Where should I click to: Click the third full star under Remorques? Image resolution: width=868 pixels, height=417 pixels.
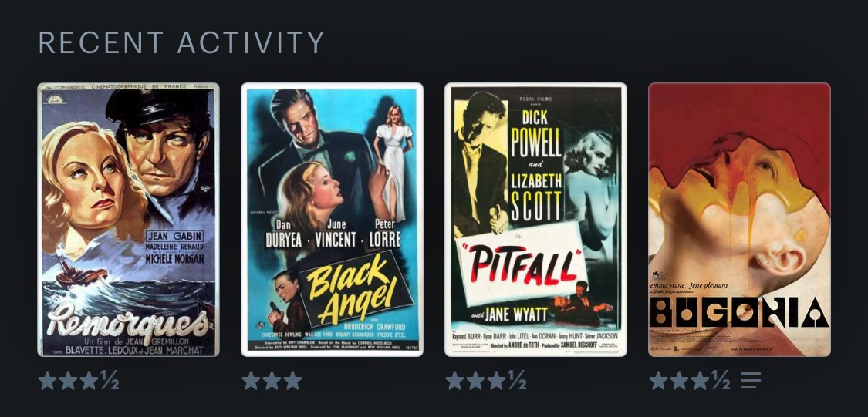pos(90,381)
